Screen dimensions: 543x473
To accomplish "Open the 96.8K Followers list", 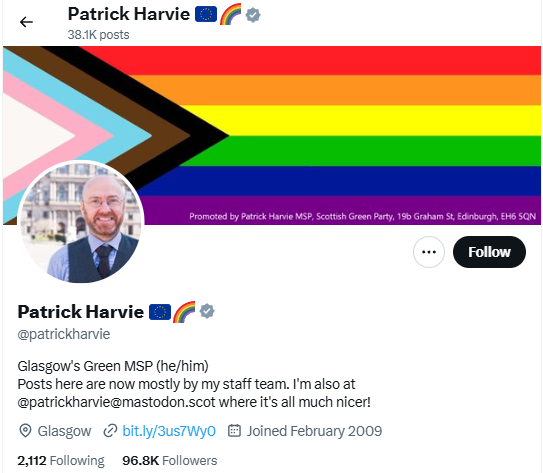I will (170, 461).
